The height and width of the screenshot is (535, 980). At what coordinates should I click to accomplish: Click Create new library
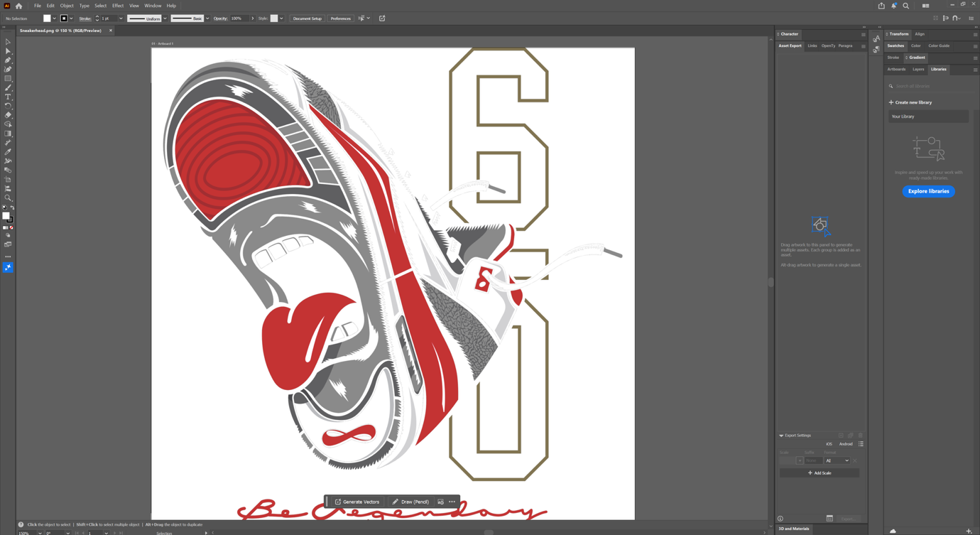pos(910,102)
